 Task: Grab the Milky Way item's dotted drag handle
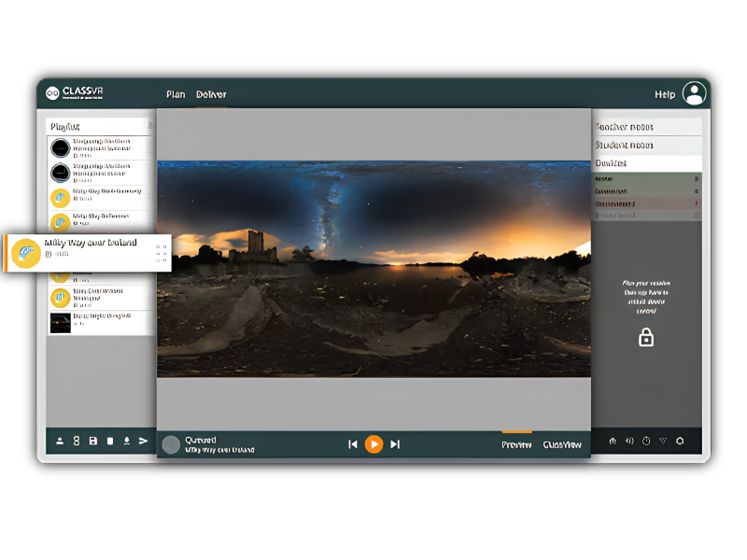161,253
